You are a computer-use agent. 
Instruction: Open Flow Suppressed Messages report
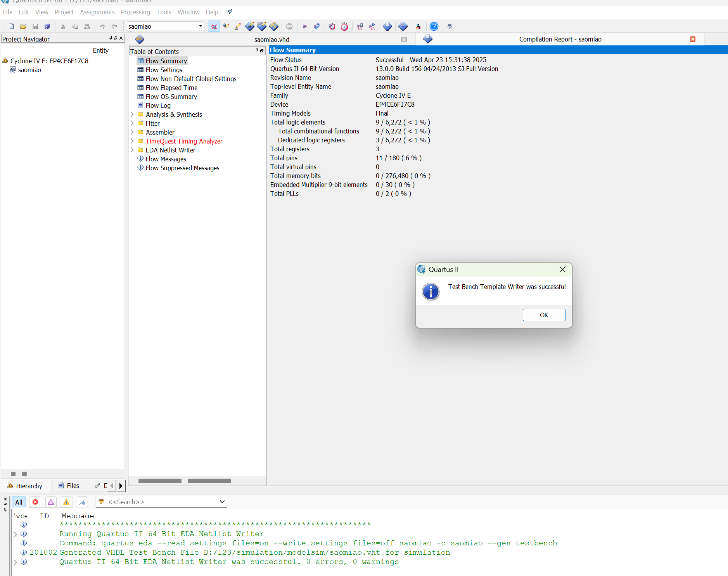(182, 168)
